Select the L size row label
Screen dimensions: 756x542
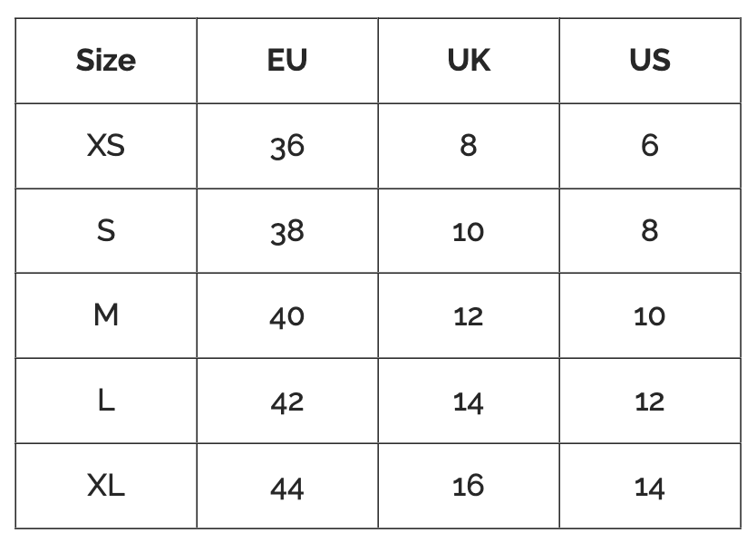(x=106, y=401)
